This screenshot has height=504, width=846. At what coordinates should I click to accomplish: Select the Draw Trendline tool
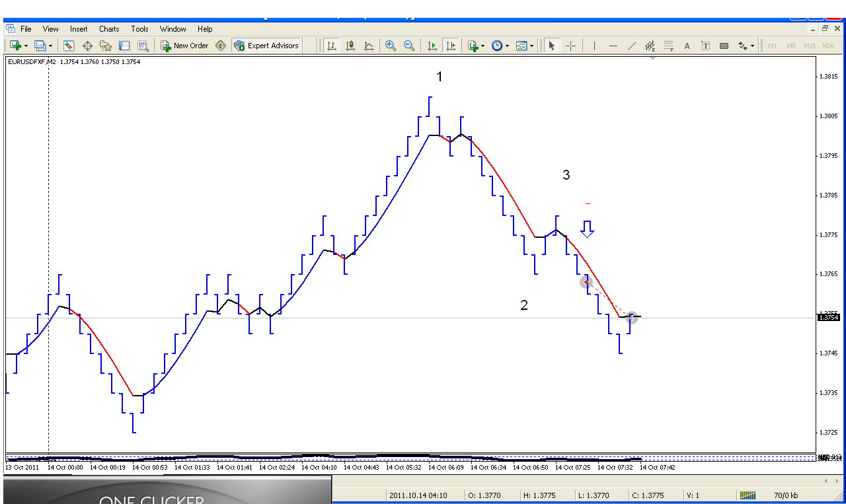coord(632,46)
